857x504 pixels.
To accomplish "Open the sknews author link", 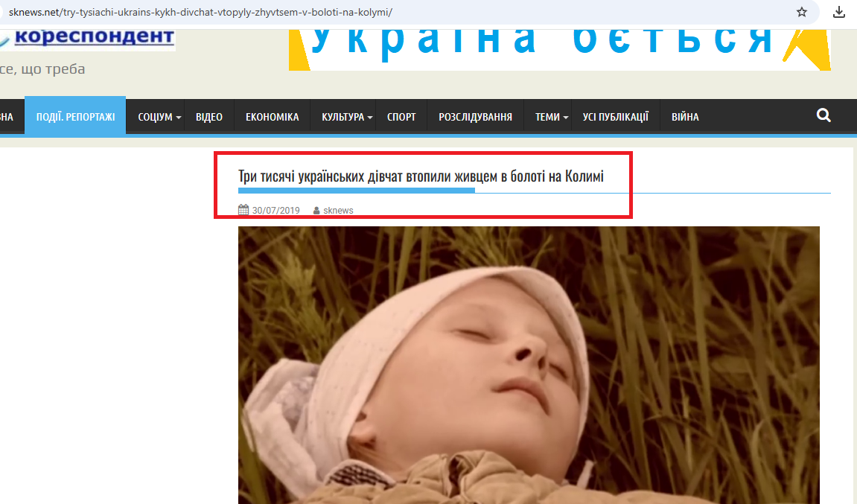I will click(x=338, y=211).
